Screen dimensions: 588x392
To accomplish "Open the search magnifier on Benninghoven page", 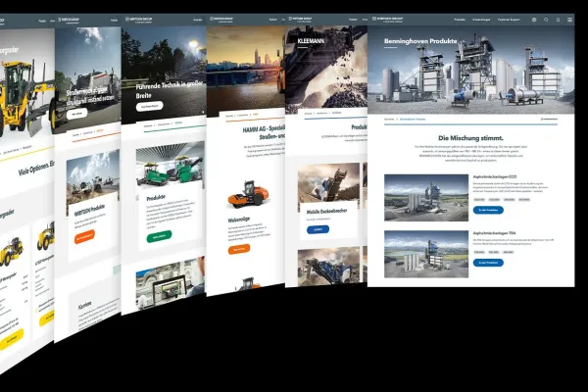I will coord(546,20).
